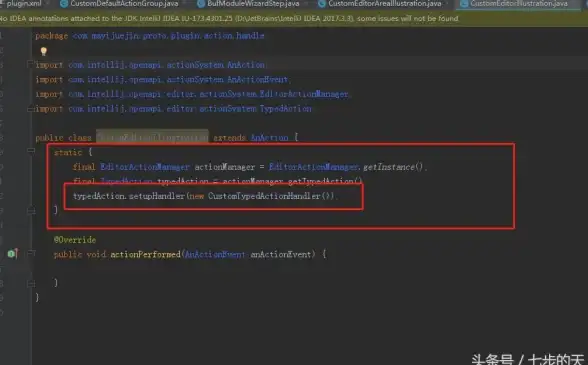This screenshot has width=588, height=365.
Task: Click the 'No IDEA annotations attached' notification banner
Action: [294, 18]
